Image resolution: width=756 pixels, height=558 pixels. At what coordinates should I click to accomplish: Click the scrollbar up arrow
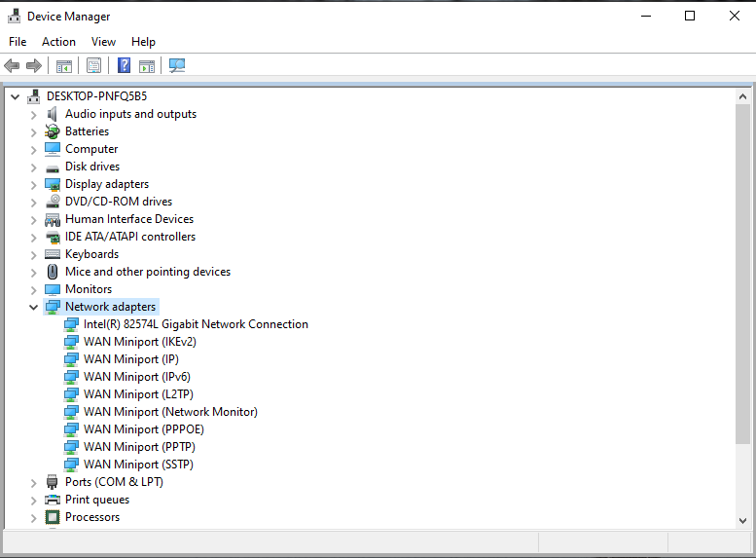pyautogui.click(x=743, y=96)
